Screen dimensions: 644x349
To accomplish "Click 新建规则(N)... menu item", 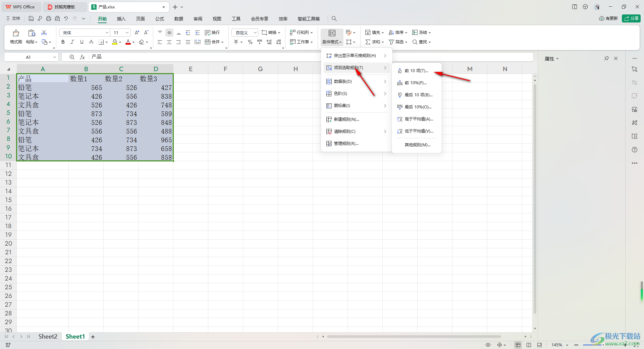I will click(356, 119).
